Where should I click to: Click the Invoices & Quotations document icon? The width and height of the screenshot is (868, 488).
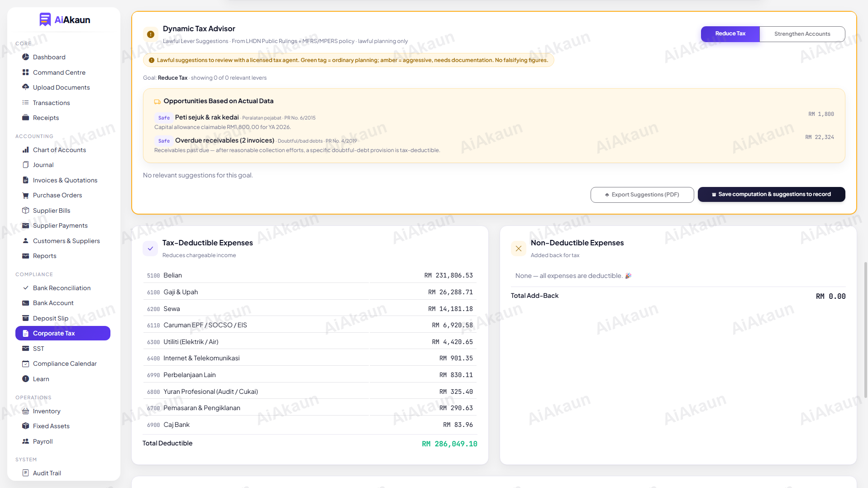[x=26, y=180]
